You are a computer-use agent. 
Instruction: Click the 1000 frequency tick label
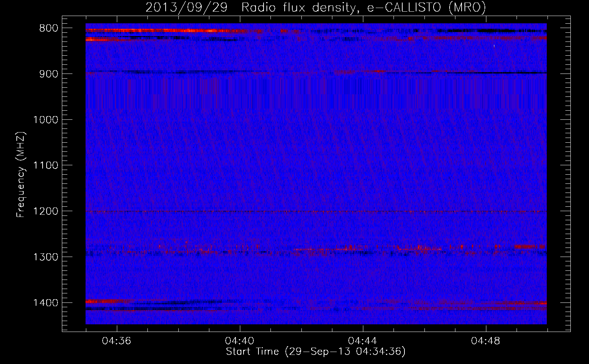tap(46, 120)
